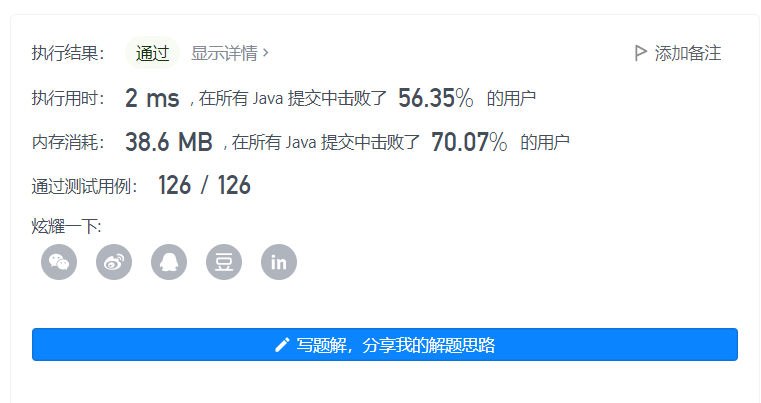Viewport: 761px width, 403px height.
Task: Share result via QQ penguin icon
Action: [169, 262]
